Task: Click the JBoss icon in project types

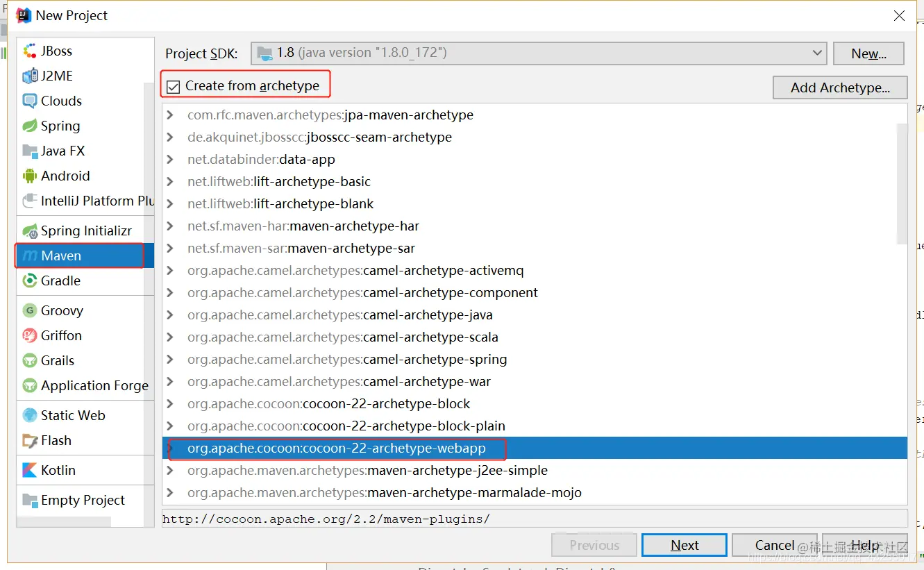Action: point(29,51)
